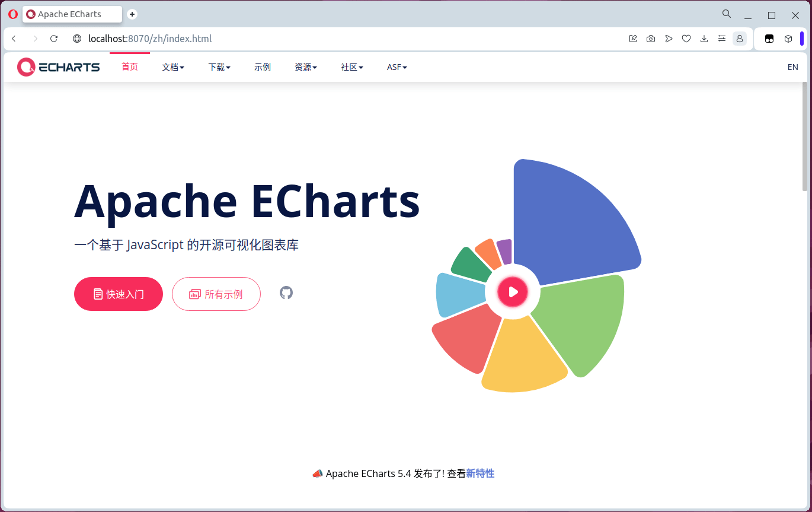812x512 pixels.
Task: Click the Opera browser menu icon
Action: (13, 14)
